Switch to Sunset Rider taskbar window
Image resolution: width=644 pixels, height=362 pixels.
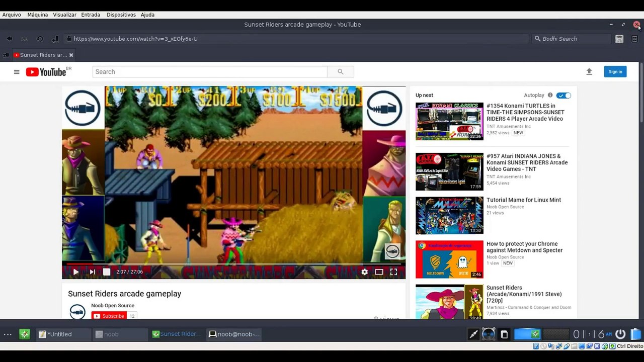[x=178, y=334]
